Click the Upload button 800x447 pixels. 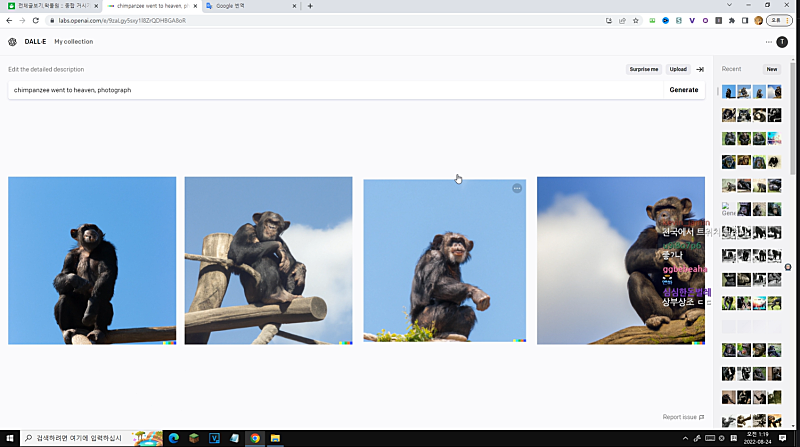click(x=678, y=69)
